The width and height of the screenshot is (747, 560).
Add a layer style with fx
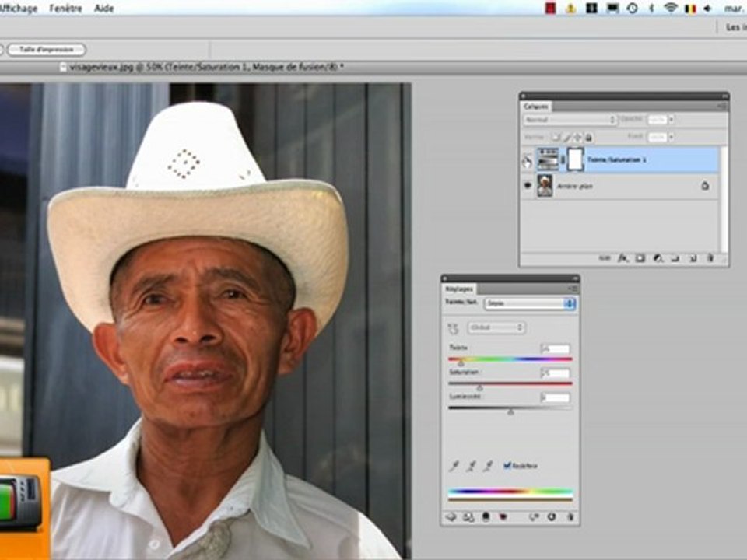[622, 258]
